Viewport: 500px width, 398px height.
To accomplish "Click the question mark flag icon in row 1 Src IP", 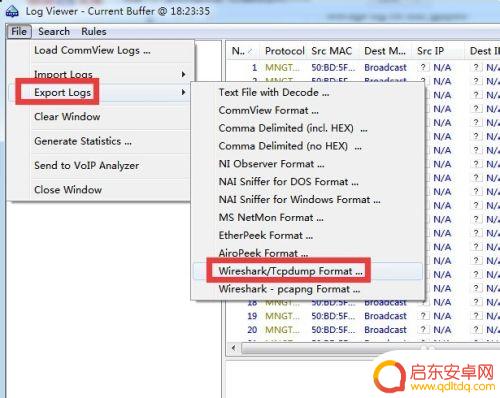I will pos(423,67).
